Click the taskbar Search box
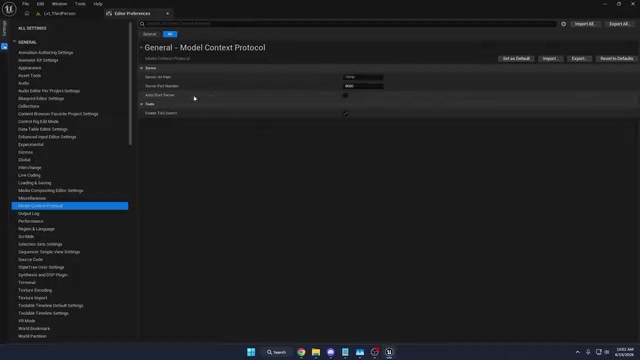The height and width of the screenshot is (360, 640). click(x=276, y=352)
